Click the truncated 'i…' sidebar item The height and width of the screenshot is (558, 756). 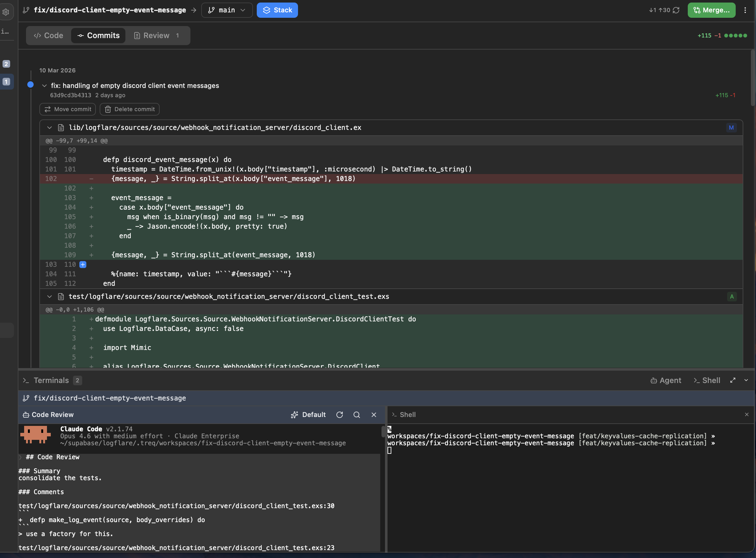click(x=5, y=31)
